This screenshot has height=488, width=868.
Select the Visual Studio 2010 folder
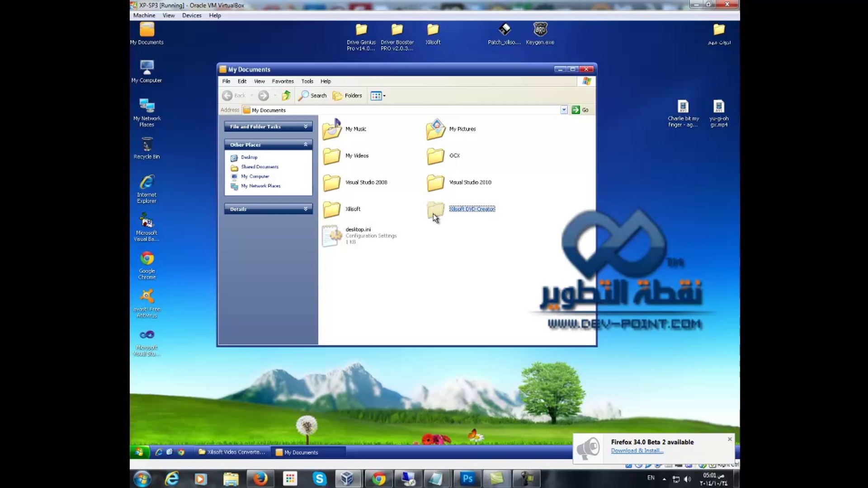pyautogui.click(x=459, y=183)
